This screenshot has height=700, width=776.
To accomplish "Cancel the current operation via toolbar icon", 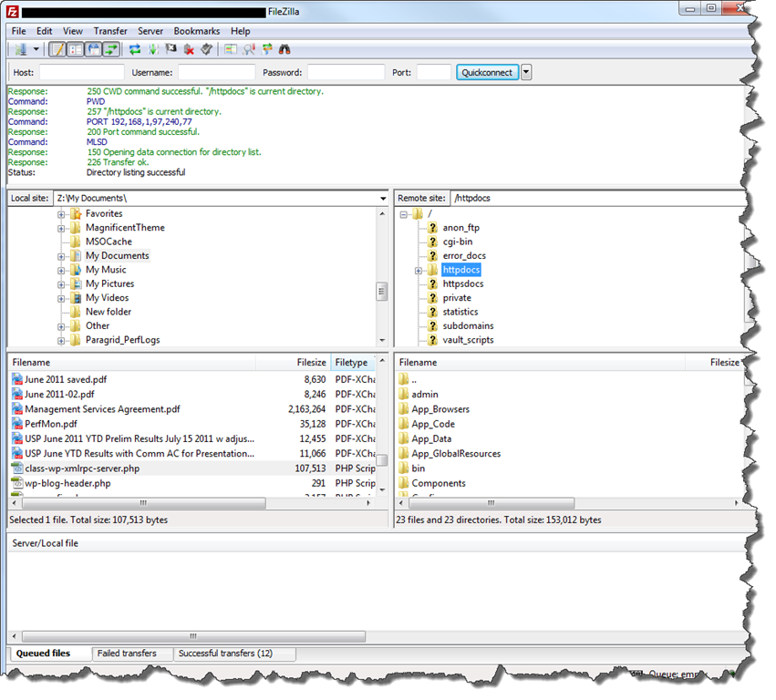I will coord(171,49).
